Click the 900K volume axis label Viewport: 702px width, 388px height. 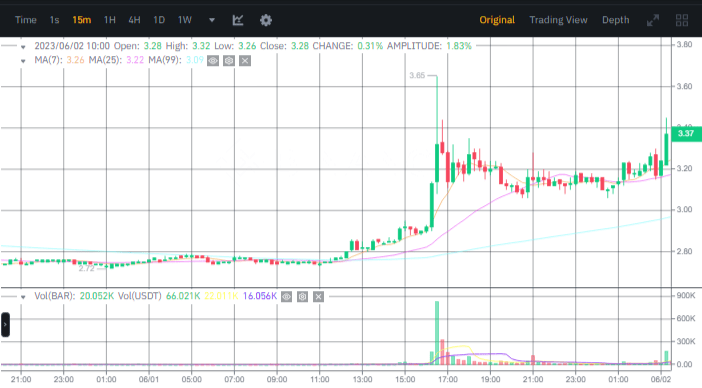coord(685,295)
